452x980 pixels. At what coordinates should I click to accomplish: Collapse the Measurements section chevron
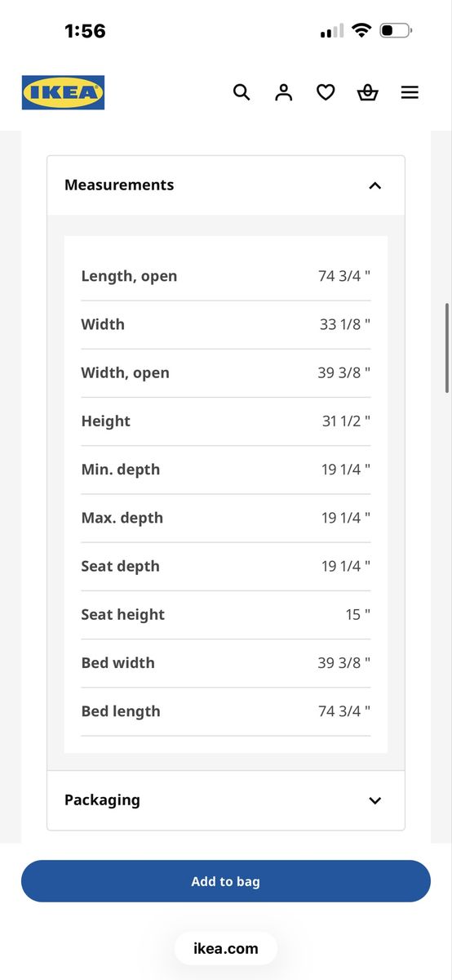tap(374, 185)
